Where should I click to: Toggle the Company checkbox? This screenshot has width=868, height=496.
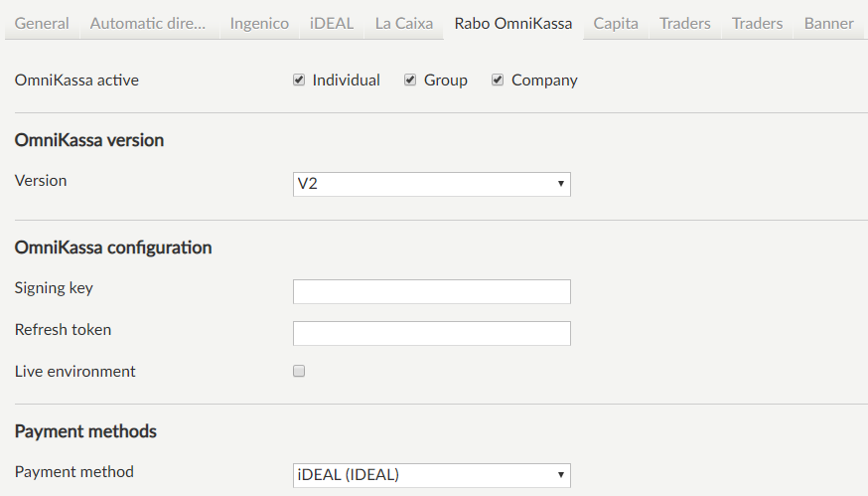tap(498, 81)
